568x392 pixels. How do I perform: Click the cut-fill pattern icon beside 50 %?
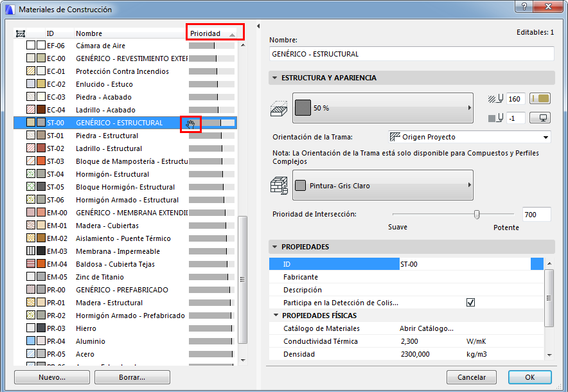[279, 108]
